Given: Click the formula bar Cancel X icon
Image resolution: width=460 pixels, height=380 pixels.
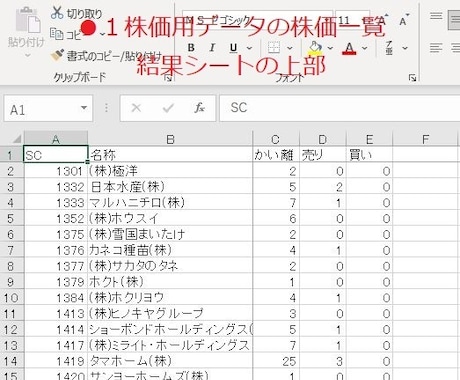Looking at the screenshot, I should [136, 108].
